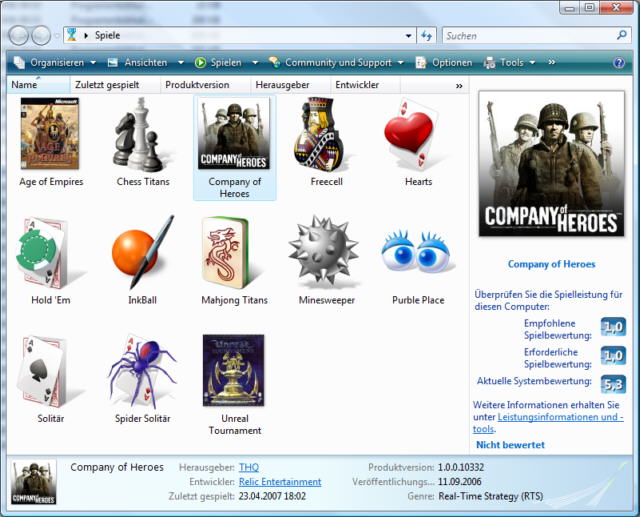Viewport: 640px width, 517px height.
Task: Open the Relic Entertainment developer link
Action: click(280, 482)
